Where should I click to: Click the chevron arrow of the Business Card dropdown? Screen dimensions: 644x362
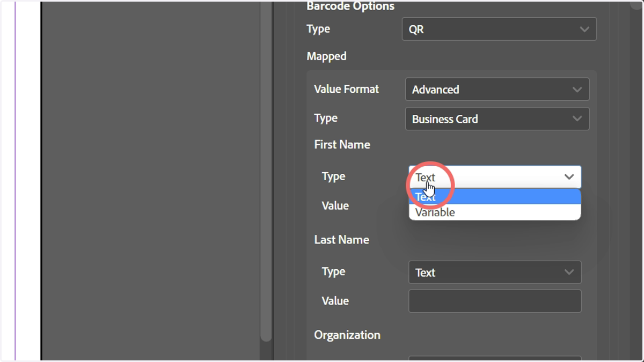tap(577, 119)
